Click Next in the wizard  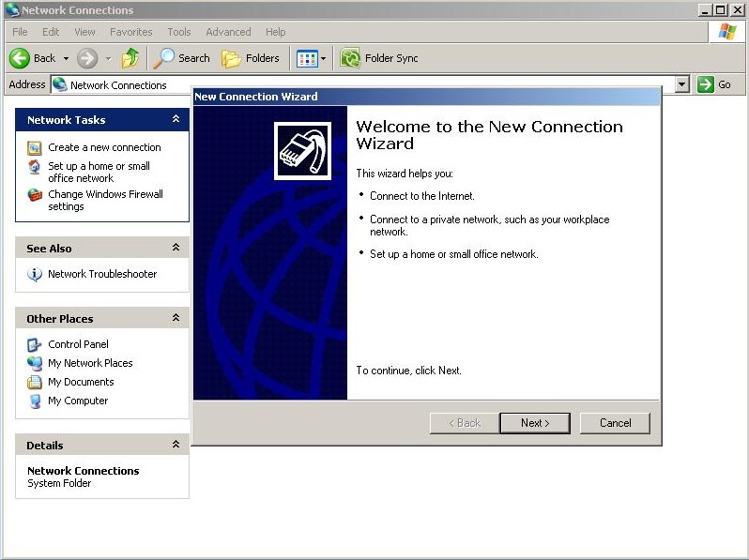click(x=535, y=423)
